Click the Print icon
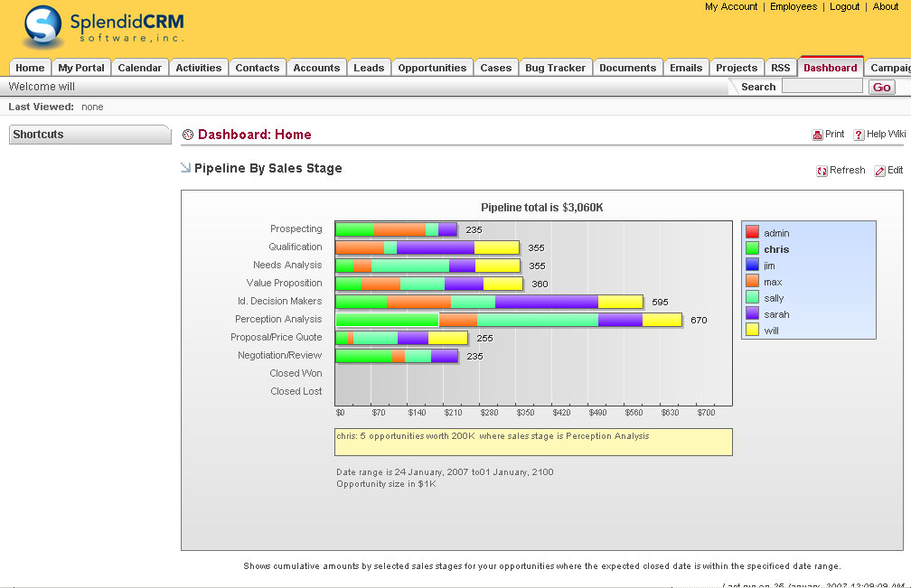The width and height of the screenshot is (911, 588). tap(817, 135)
